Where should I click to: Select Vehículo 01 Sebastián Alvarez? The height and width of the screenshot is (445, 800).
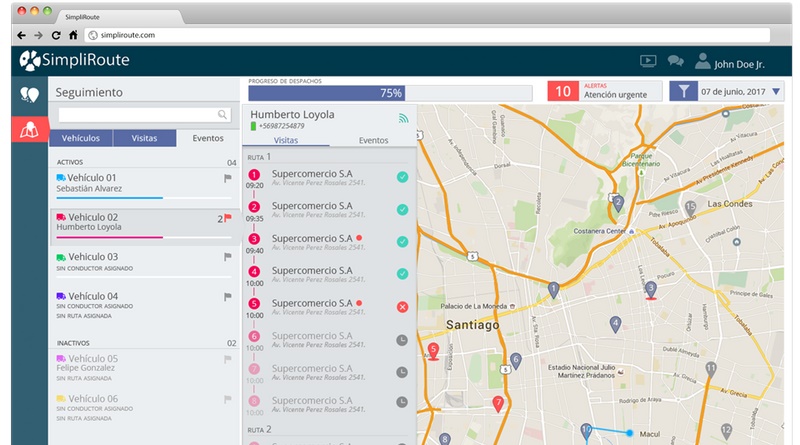pyautogui.click(x=144, y=186)
